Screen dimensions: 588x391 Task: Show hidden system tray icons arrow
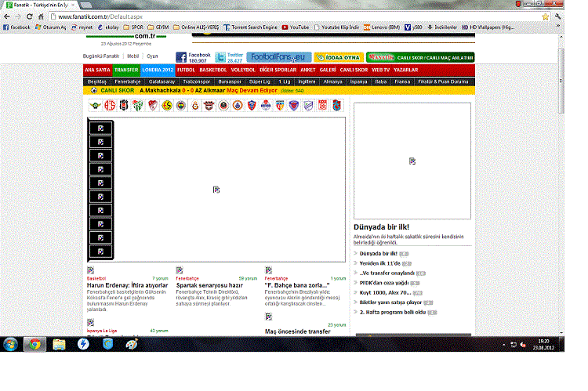[504, 345]
